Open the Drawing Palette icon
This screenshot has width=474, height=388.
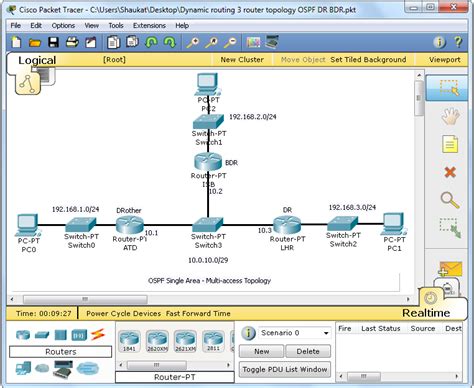coord(253,42)
